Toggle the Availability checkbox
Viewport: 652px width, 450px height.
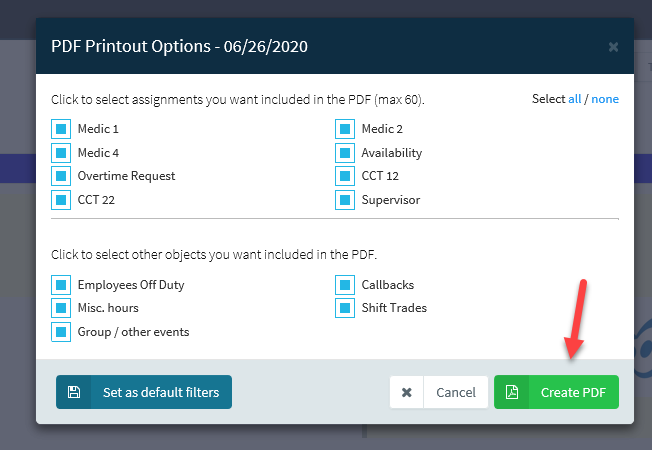pos(345,153)
